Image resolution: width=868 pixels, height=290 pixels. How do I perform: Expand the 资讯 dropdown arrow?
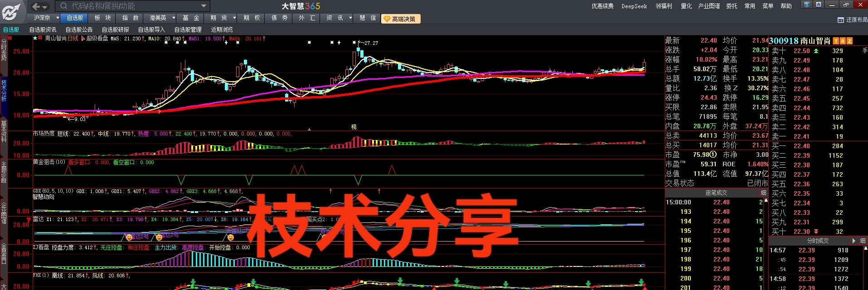click(x=350, y=18)
